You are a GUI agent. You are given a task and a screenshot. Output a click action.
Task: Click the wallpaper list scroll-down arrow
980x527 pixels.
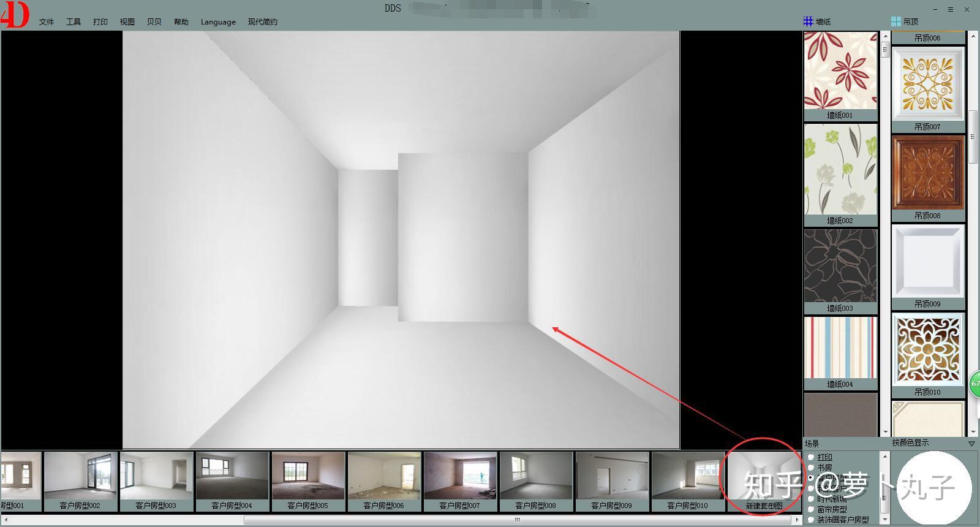[885, 432]
